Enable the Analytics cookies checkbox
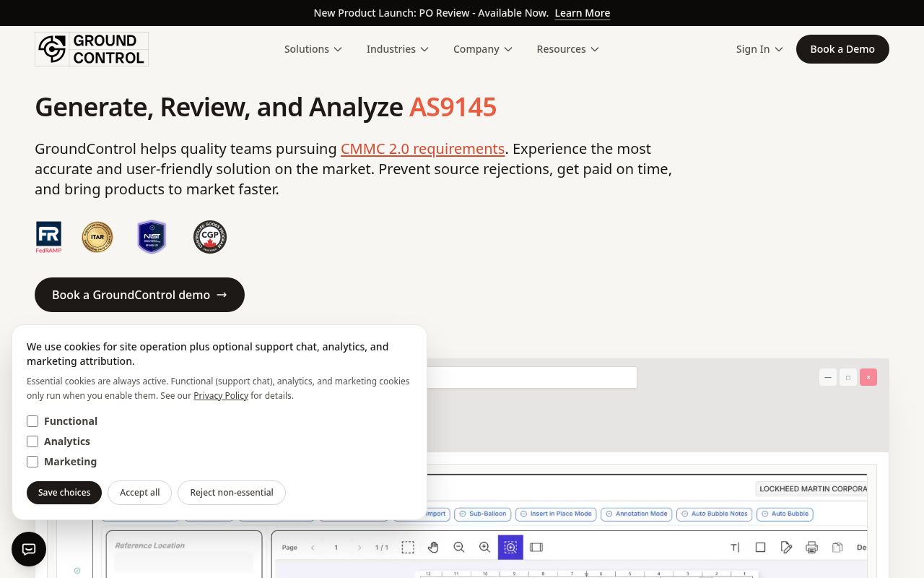This screenshot has height=578, width=924. (x=32, y=441)
